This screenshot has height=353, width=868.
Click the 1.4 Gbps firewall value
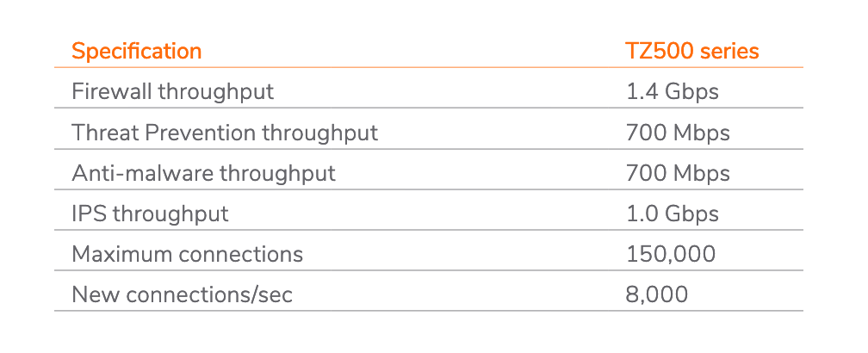[x=672, y=90]
